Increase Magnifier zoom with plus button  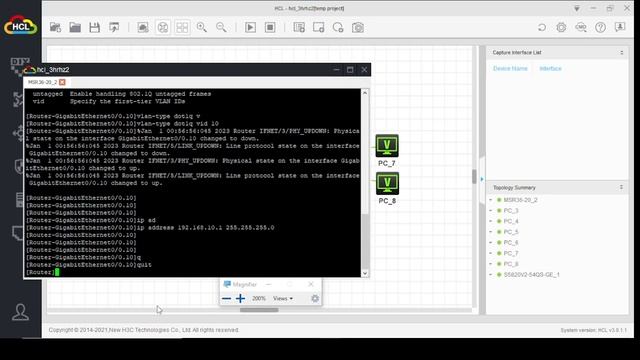click(x=240, y=298)
